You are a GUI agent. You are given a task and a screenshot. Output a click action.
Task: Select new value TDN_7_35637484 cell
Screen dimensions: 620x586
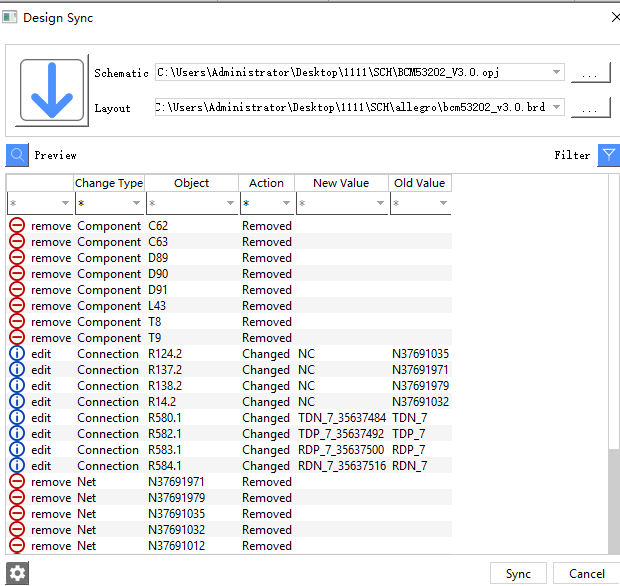[342, 418]
